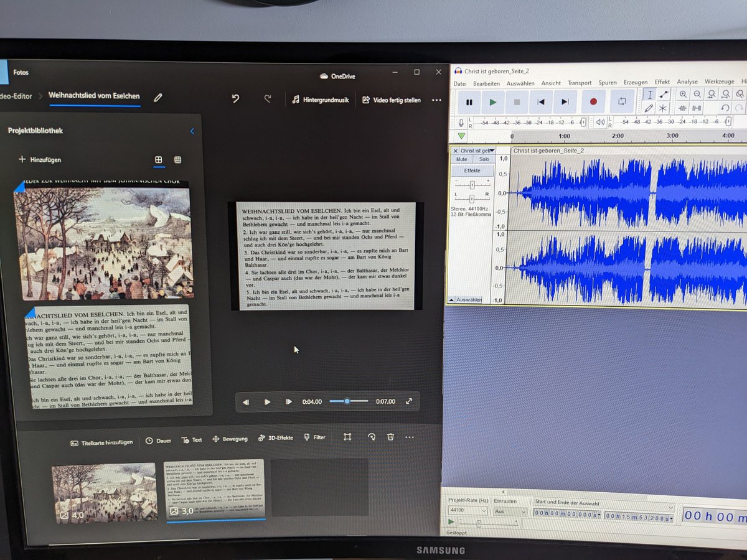Toggle loop playback in Audacity
The height and width of the screenshot is (560, 747).
[621, 101]
